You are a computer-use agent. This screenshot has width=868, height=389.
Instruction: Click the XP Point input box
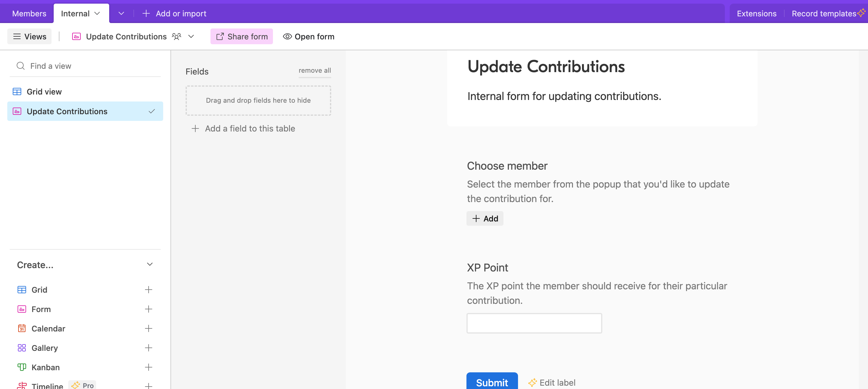[x=534, y=323]
